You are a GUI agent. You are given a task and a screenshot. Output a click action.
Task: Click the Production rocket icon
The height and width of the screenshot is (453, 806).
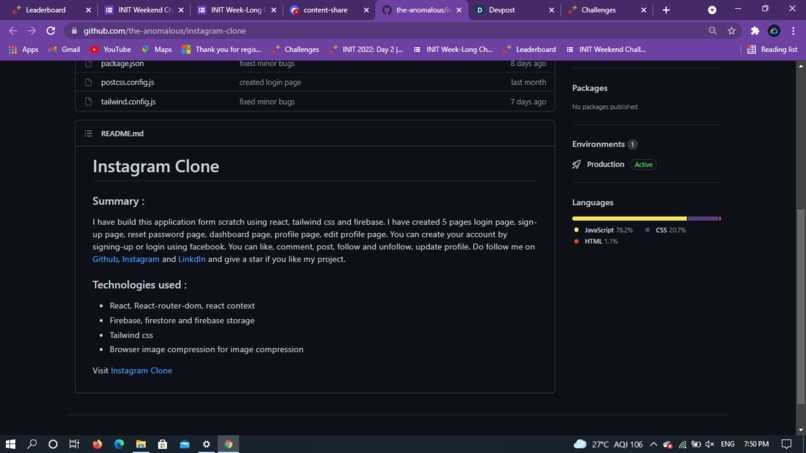576,165
